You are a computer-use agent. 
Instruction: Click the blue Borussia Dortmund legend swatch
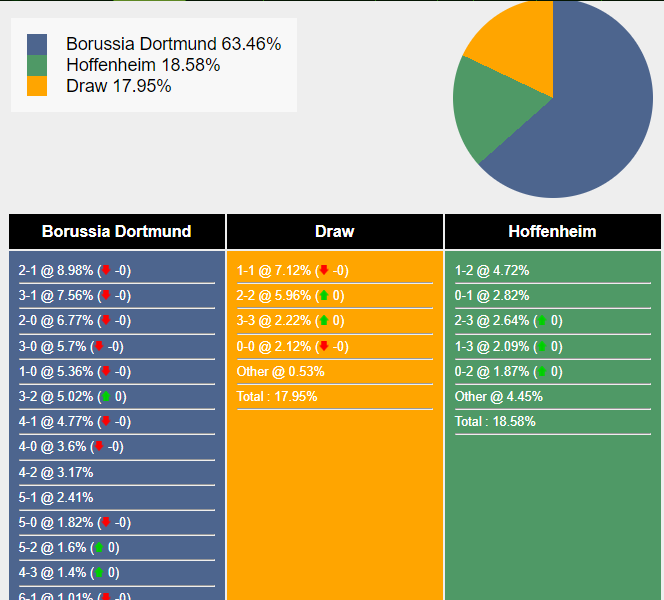pos(37,44)
